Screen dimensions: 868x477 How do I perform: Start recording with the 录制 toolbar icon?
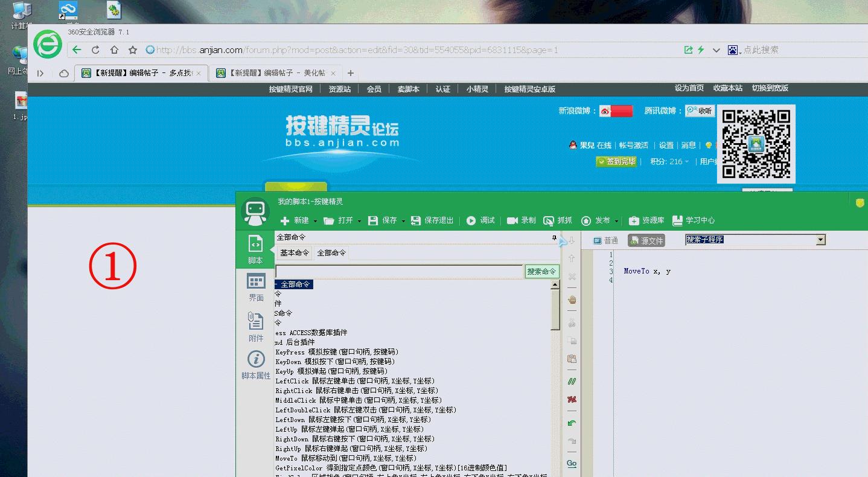click(x=522, y=220)
